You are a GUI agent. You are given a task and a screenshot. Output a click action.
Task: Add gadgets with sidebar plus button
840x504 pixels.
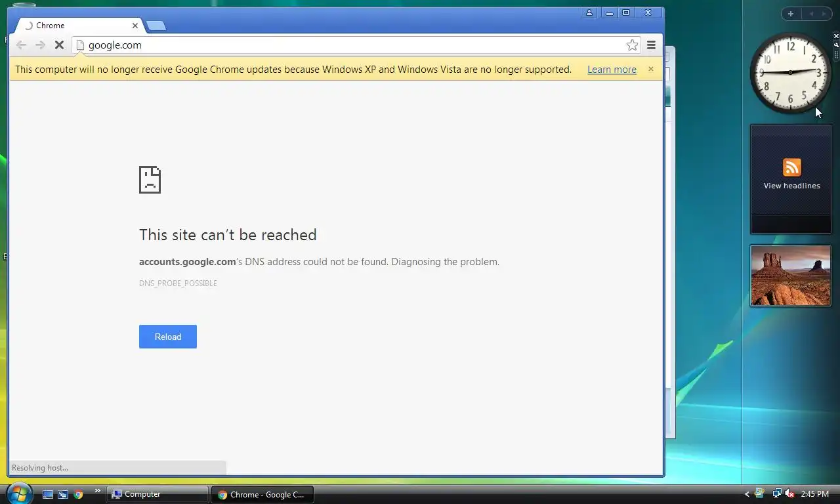point(791,14)
